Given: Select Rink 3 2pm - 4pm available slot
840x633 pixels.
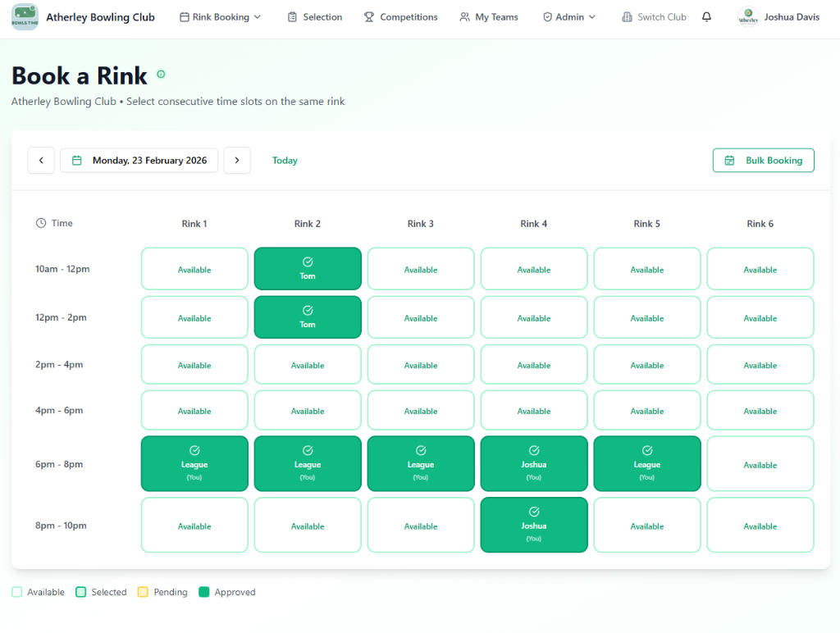Looking at the screenshot, I should pyautogui.click(x=421, y=364).
